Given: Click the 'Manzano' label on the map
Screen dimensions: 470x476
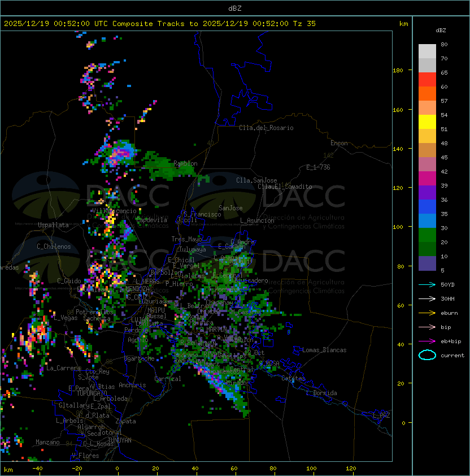Looking at the screenshot, I should point(47,442).
